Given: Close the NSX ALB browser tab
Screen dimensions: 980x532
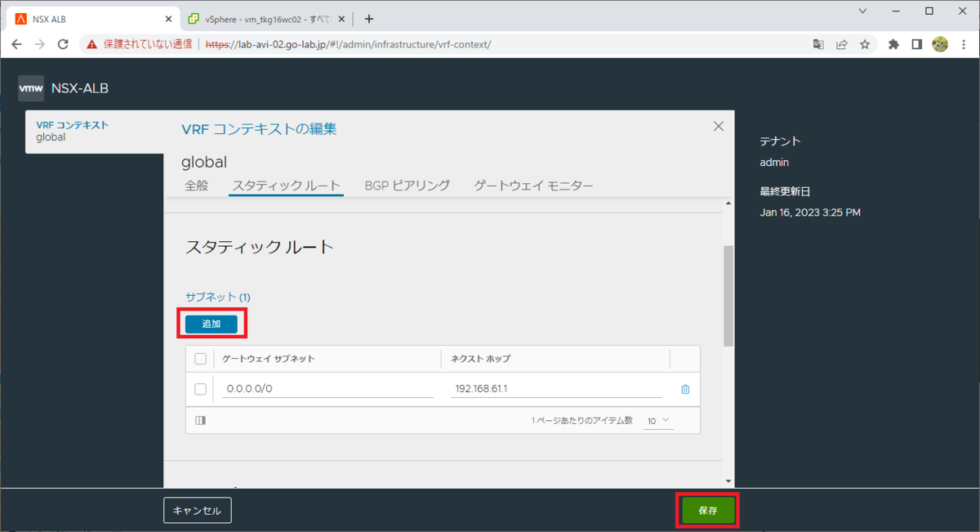Looking at the screenshot, I should [168, 19].
